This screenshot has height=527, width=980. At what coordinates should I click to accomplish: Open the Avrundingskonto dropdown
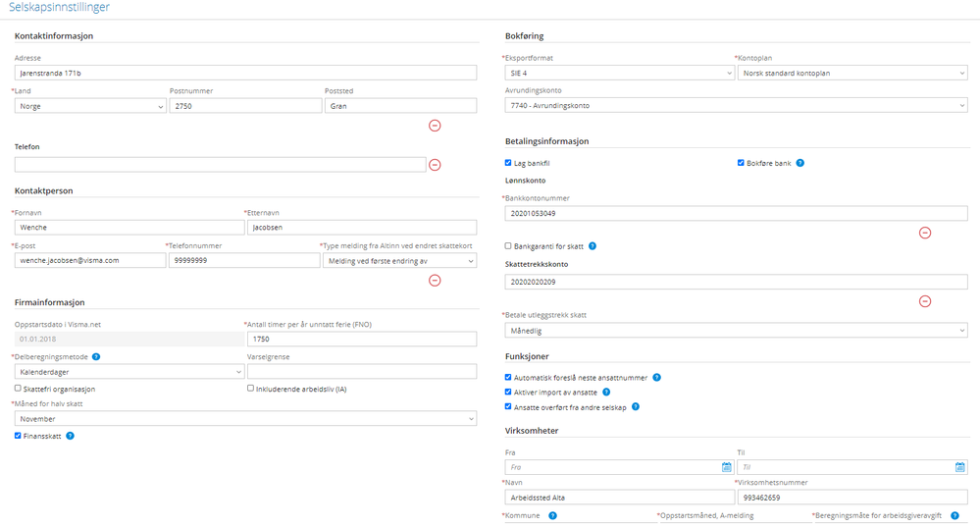tap(737, 106)
